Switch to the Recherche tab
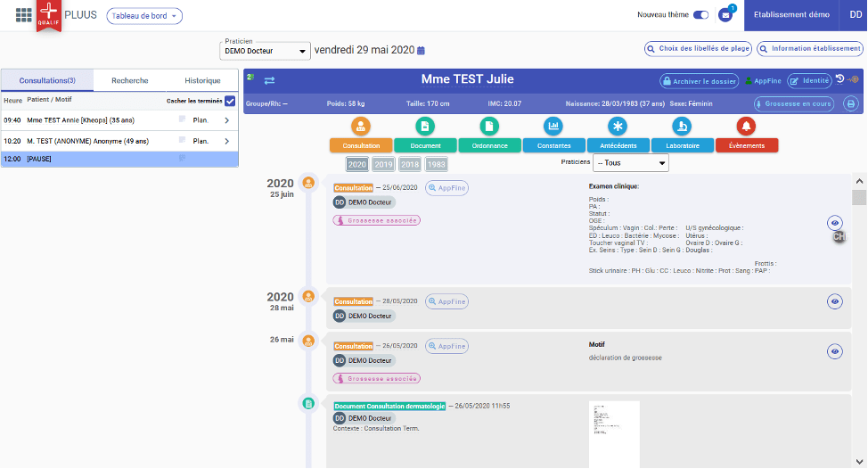Viewport: 868px width, 469px height. [x=130, y=80]
